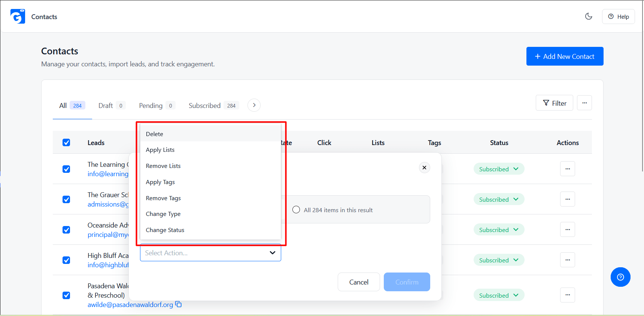Click the app logo in header

[18, 16]
